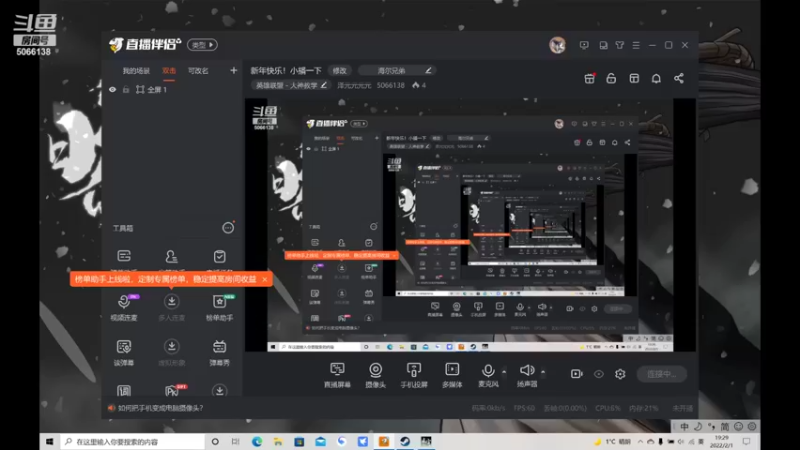Click the recording camera icon near settings
This screenshot has width=800, height=450.
pyautogui.click(x=577, y=374)
